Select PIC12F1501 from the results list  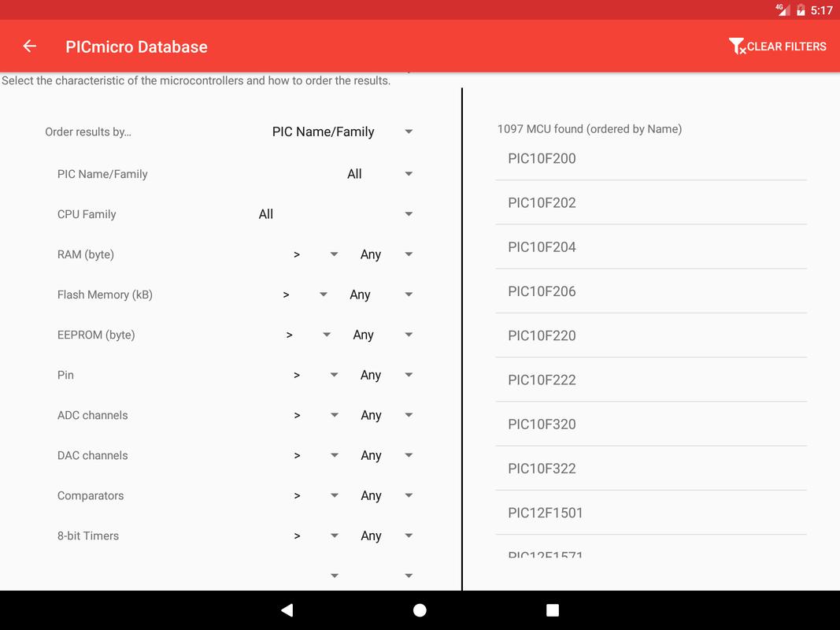pyautogui.click(x=651, y=513)
